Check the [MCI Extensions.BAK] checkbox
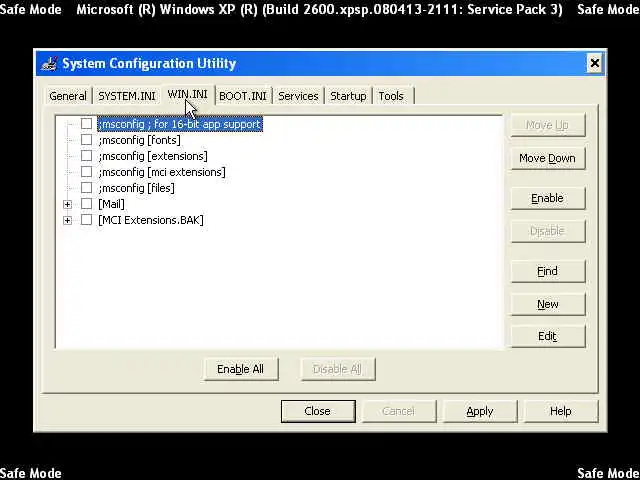This screenshot has height=480, width=640. (86, 220)
